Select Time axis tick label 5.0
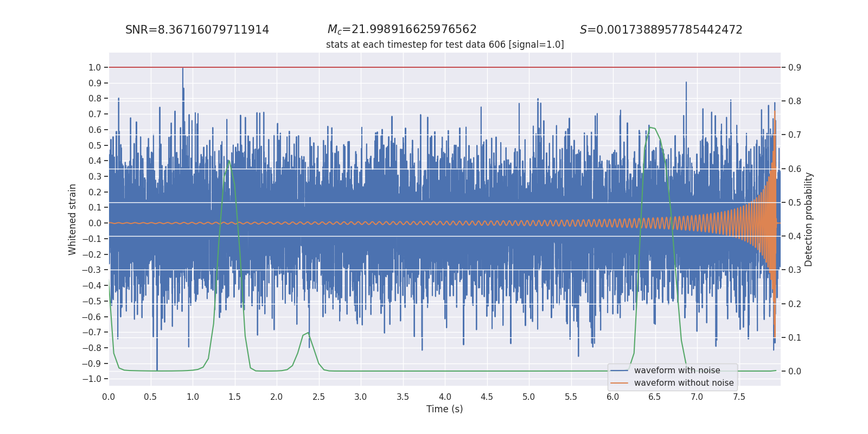Screen dimensions: 868x434 [529, 397]
